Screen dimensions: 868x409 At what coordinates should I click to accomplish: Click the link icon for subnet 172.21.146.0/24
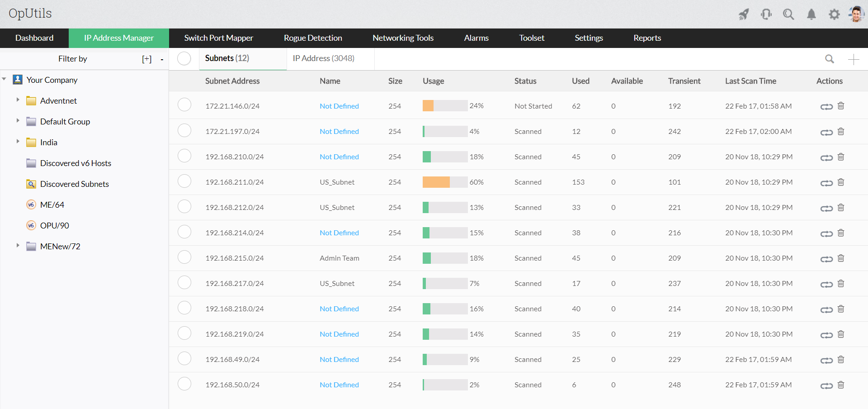point(826,106)
